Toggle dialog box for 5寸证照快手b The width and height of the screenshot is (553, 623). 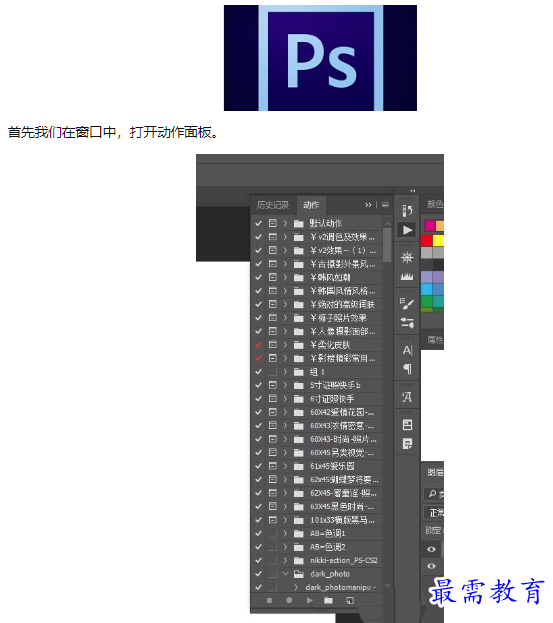point(273,385)
